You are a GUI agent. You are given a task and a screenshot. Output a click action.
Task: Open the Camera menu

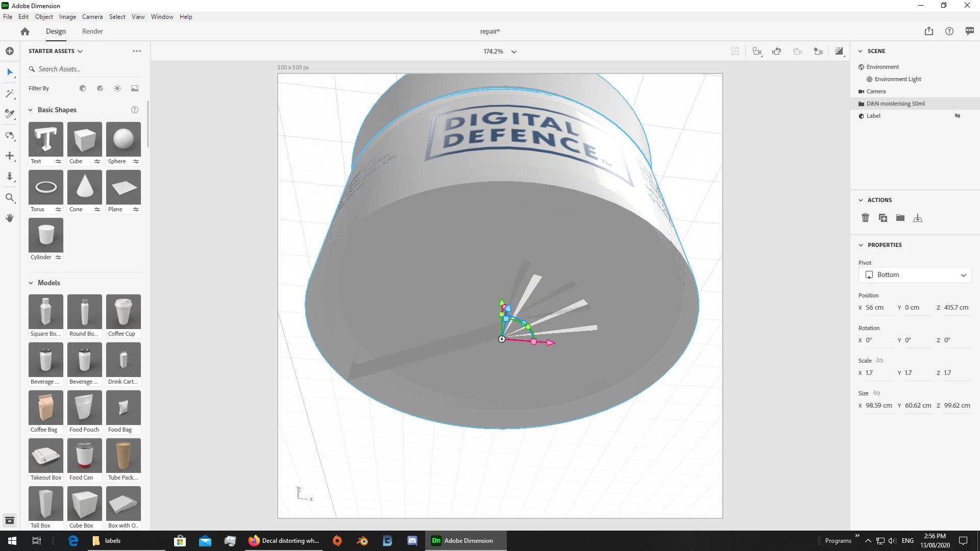pos(92,17)
